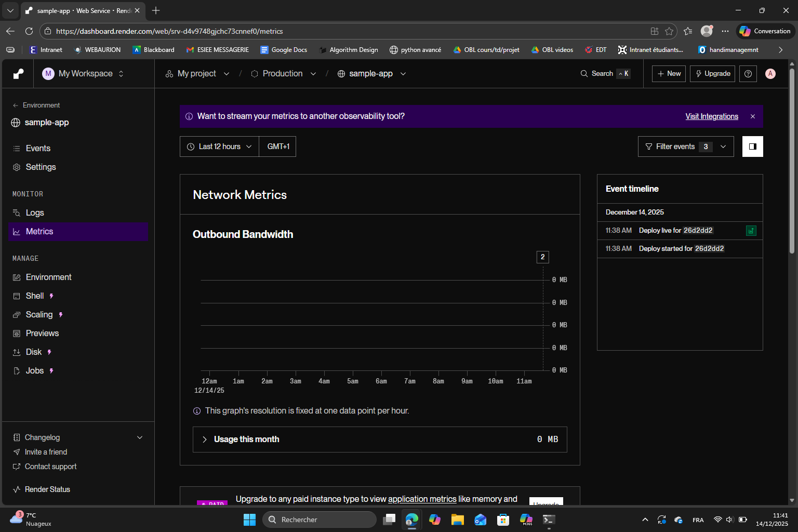Toggle the event timeline side panel
798x532 pixels.
tap(752, 147)
